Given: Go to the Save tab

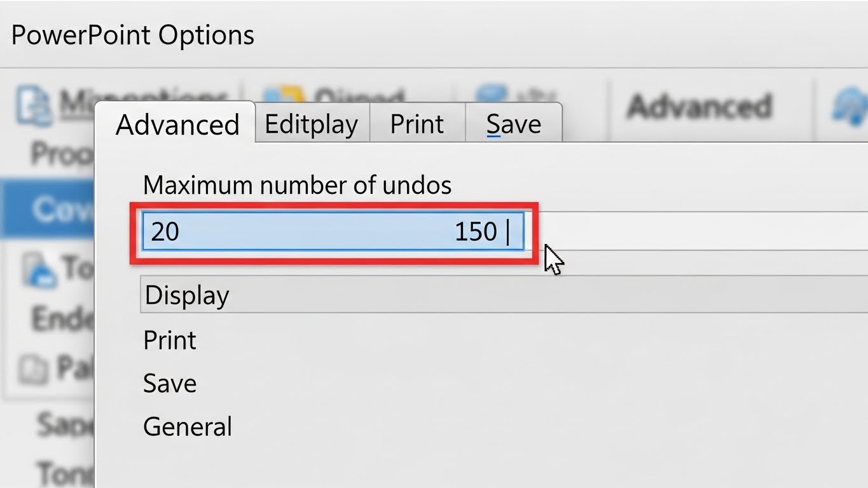Looking at the screenshot, I should click(513, 124).
